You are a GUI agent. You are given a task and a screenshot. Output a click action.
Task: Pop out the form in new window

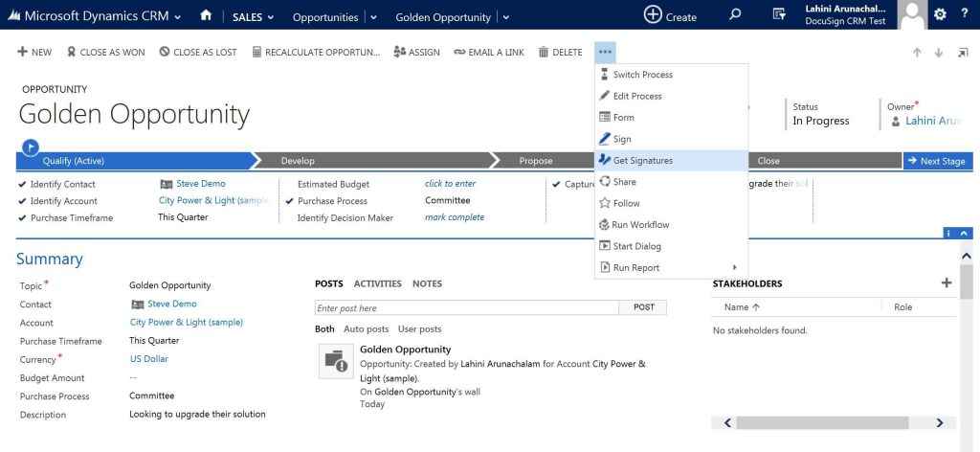click(x=963, y=53)
